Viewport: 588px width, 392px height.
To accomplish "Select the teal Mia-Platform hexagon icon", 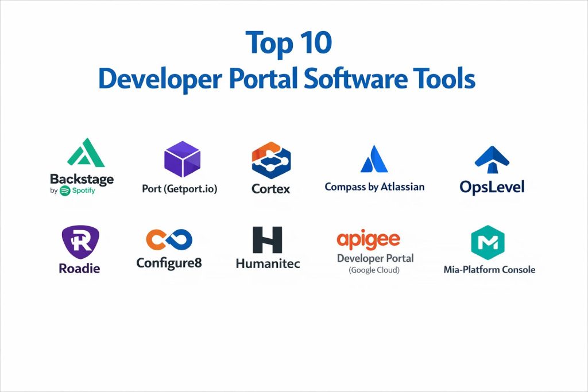I will 488,242.
